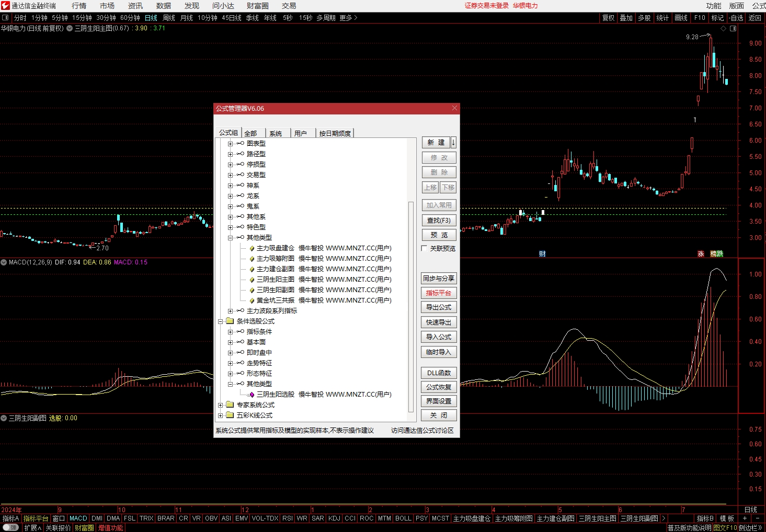This screenshot has height=532, width=766.
Task: Close the 公式管理器 dialog with X
Action: tap(454, 108)
